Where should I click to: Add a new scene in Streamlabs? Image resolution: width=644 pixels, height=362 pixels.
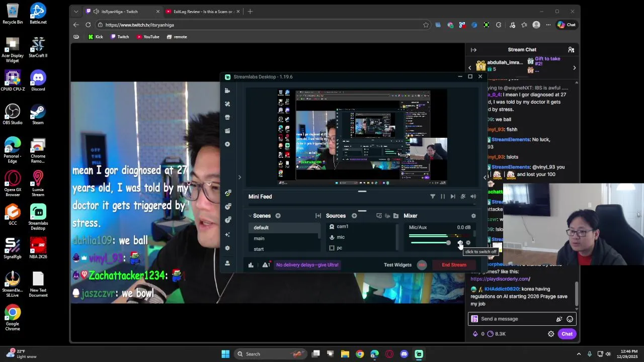click(278, 216)
